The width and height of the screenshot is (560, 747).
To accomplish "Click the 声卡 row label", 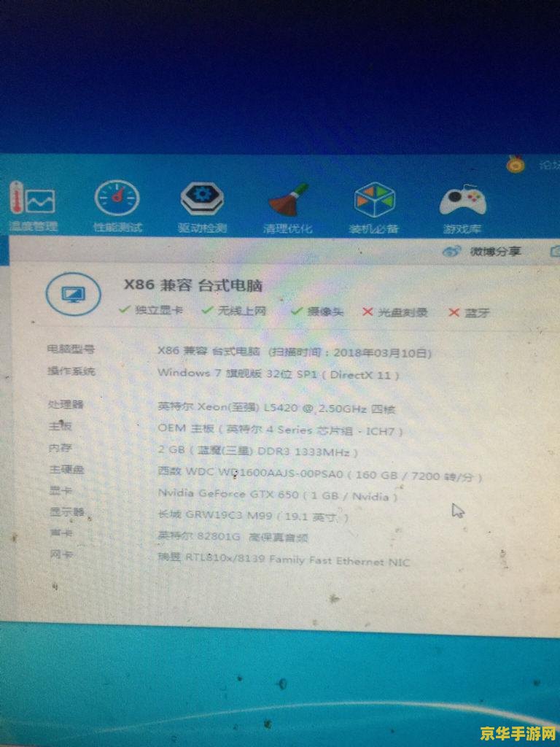I will click(61, 533).
